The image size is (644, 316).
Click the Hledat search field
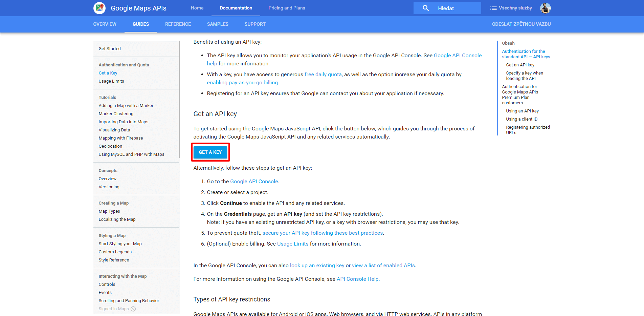pos(447,8)
